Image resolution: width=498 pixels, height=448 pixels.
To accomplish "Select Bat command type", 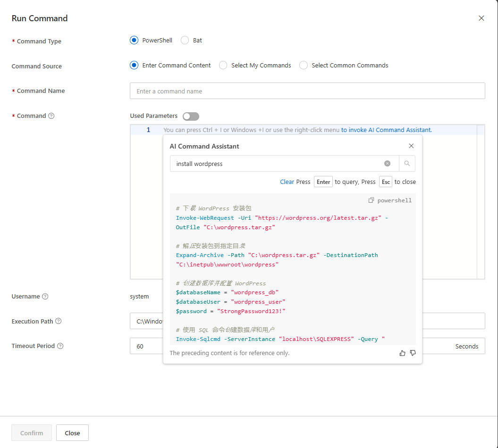I will tap(185, 40).
